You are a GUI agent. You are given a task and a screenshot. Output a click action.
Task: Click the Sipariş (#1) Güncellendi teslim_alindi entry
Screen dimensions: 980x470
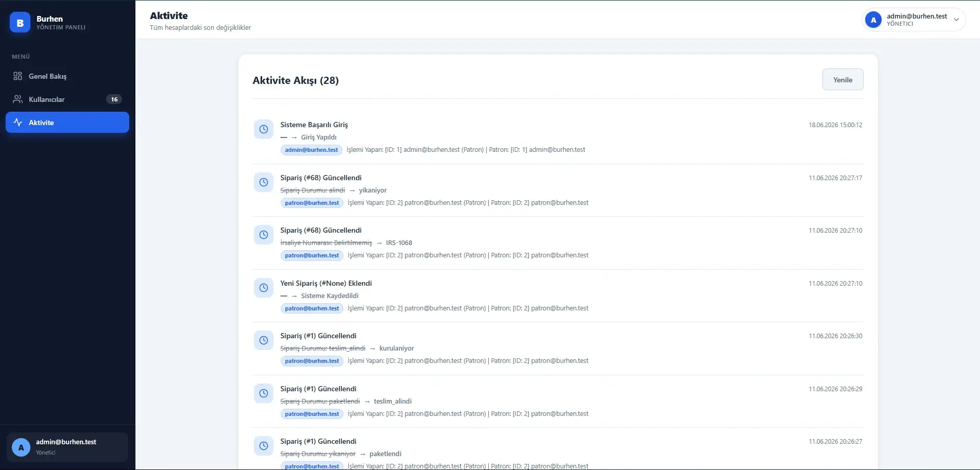coord(558,402)
